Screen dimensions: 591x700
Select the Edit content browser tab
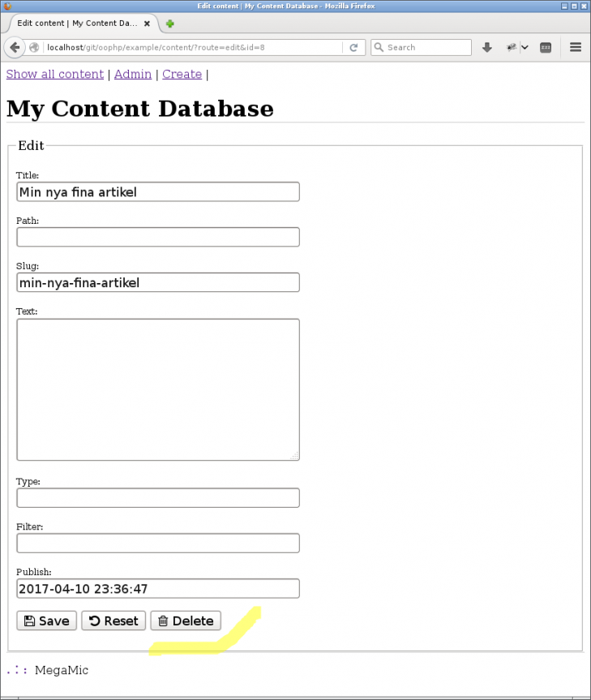point(83,24)
